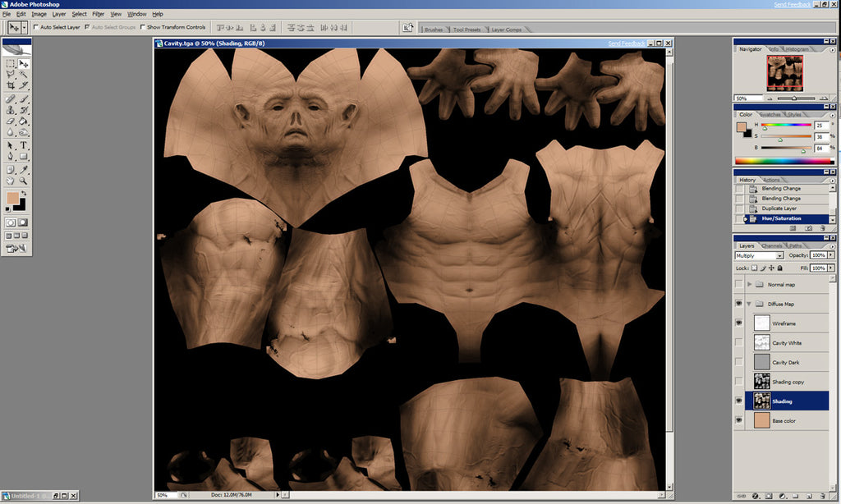Expand the Normal map group

(x=748, y=285)
